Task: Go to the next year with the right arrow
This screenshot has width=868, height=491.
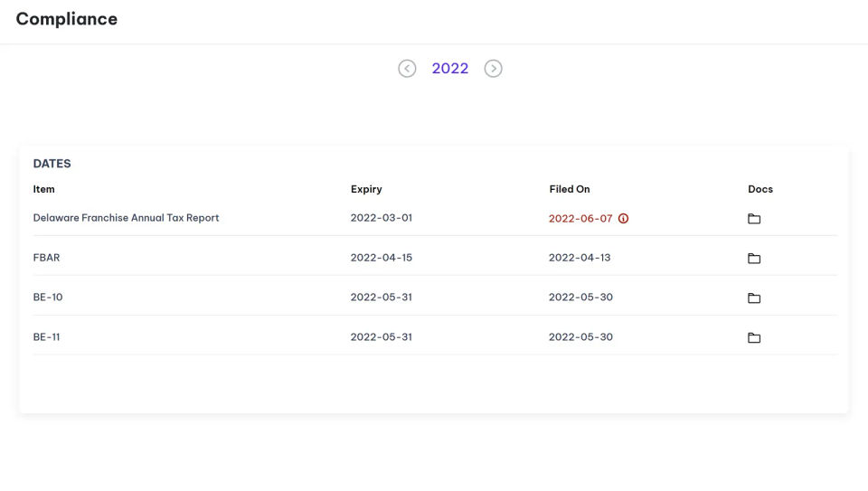Action: pyautogui.click(x=494, y=69)
